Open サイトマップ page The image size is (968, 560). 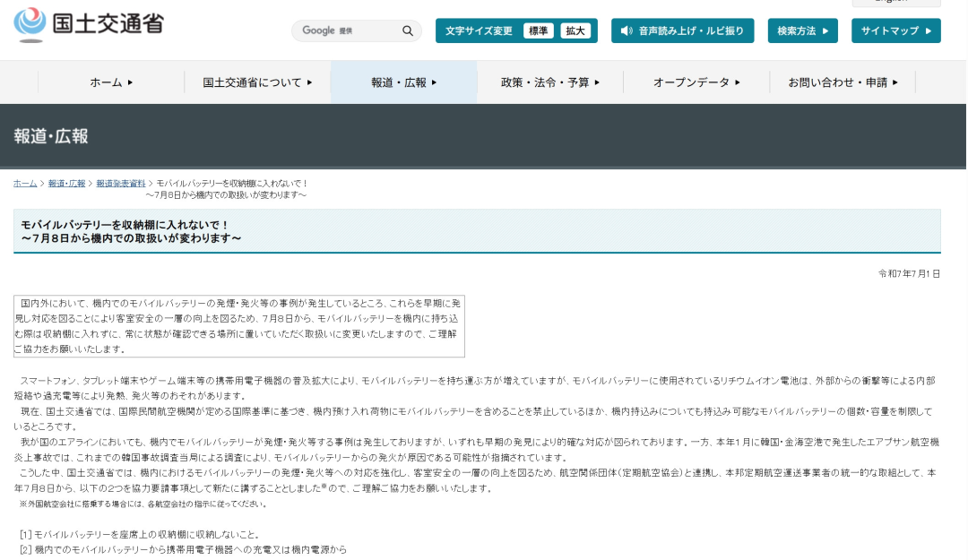[895, 30]
